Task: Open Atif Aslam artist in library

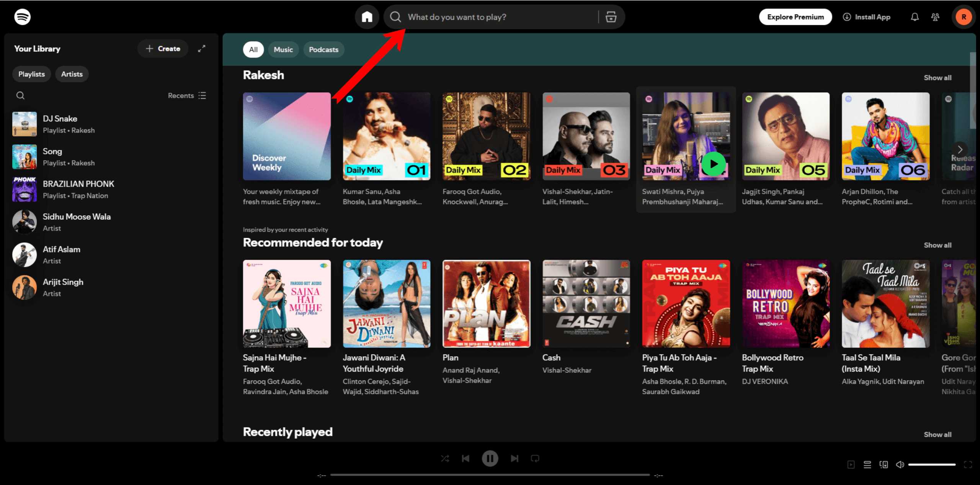Action: (x=111, y=254)
